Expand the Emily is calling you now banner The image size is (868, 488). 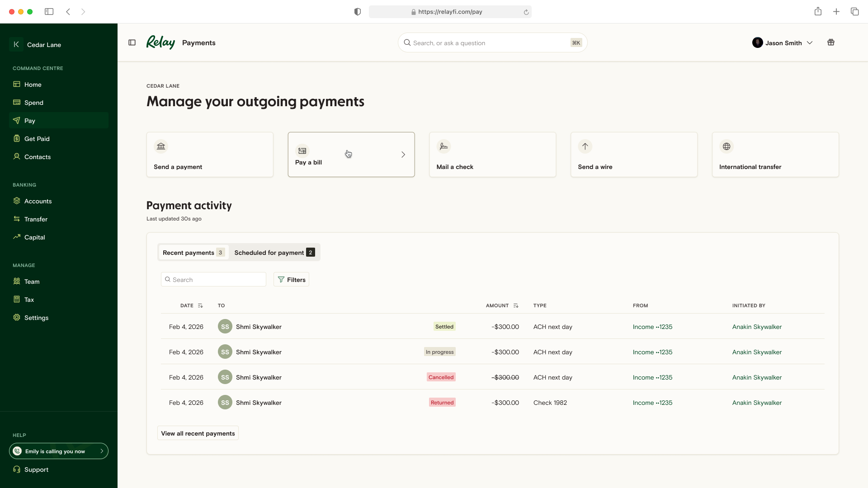[x=59, y=451]
